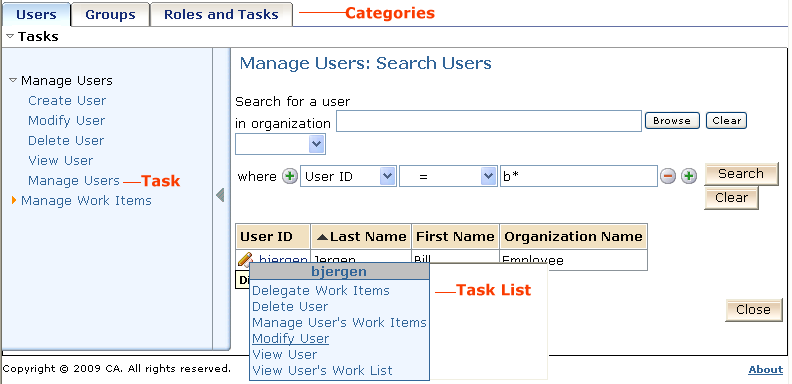
Task: Open the About link
Action: coord(765,370)
